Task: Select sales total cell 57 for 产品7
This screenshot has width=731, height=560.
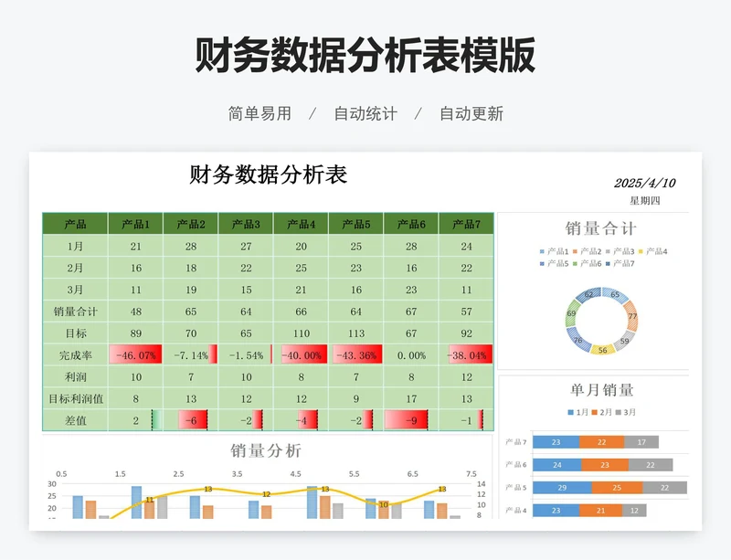Action: 466,312
